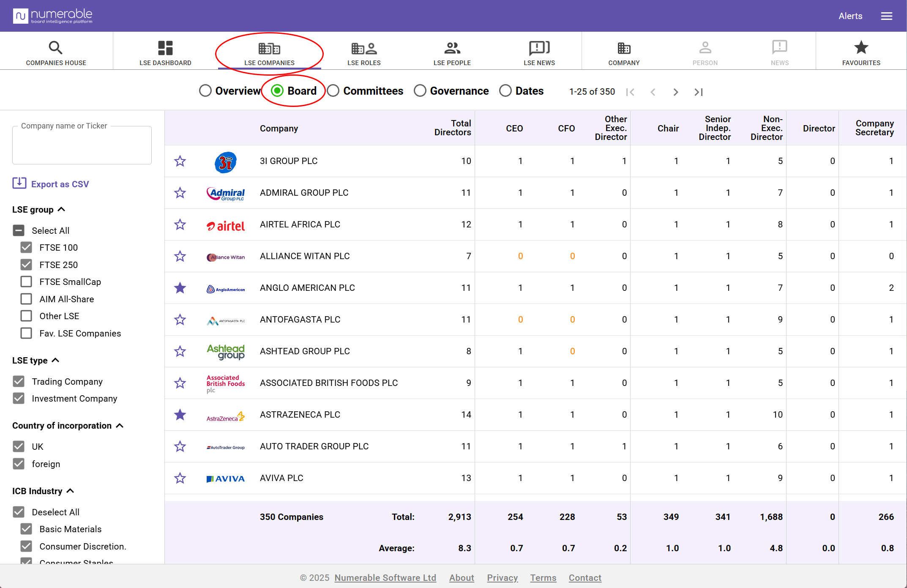The height and width of the screenshot is (588, 907).
Task: Collapse the ICB Industry filter section
Action: [x=71, y=491]
